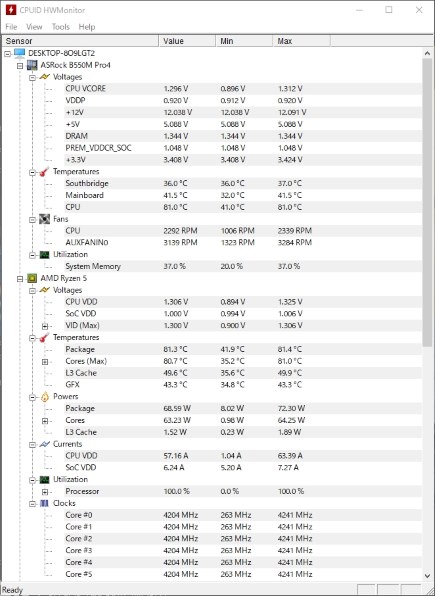Viewport: 435px width, 596px height.
Task: Click the Max column header
Action: point(301,41)
